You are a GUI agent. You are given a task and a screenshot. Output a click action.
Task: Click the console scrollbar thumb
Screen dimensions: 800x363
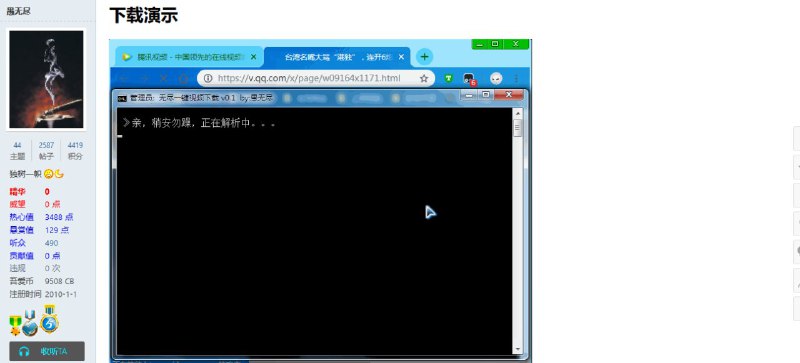(x=518, y=128)
